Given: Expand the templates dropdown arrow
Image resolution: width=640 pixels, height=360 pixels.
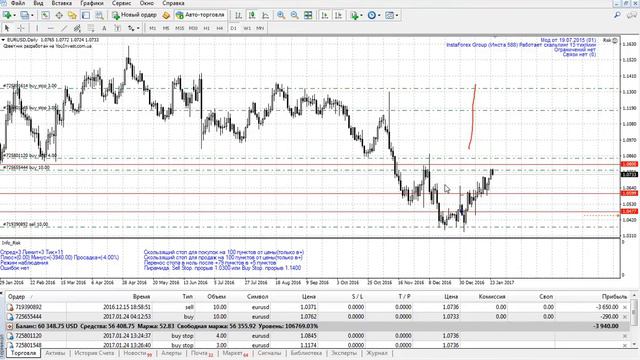Looking at the screenshot, I should (397, 16).
